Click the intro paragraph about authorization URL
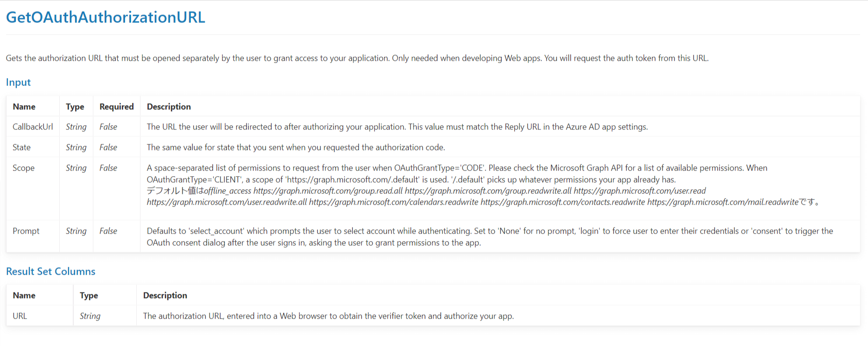The width and height of the screenshot is (868, 356). pos(357,58)
